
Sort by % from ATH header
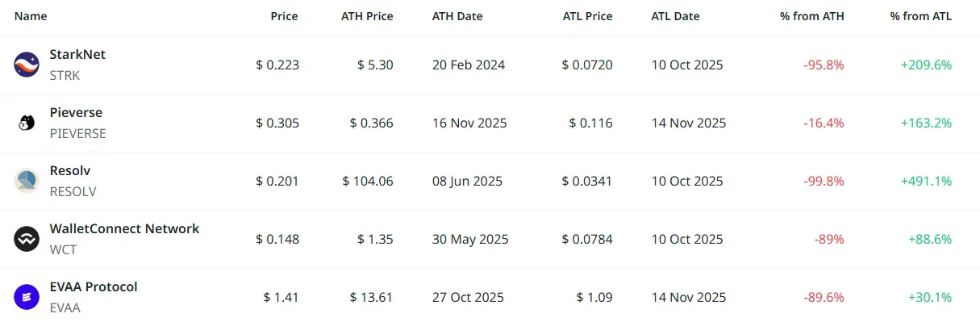pyautogui.click(x=811, y=16)
